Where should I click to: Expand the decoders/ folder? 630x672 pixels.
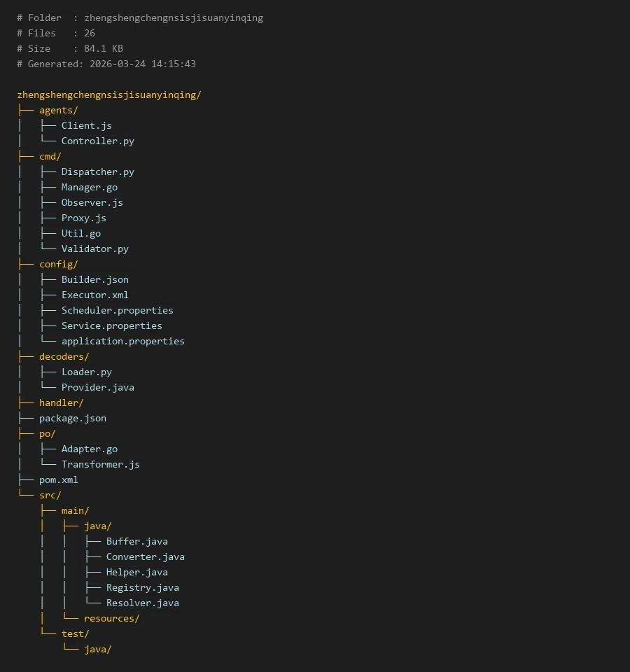[x=64, y=356]
